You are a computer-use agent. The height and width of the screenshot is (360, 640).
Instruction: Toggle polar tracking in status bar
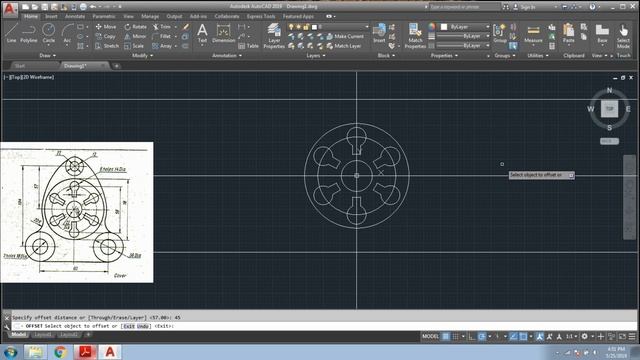pos(482,336)
